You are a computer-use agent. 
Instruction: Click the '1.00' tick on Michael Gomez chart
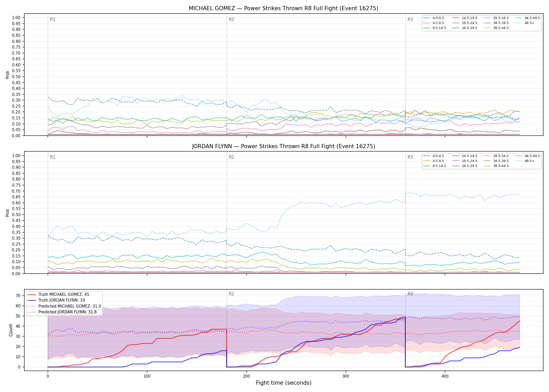[x=16, y=18]
